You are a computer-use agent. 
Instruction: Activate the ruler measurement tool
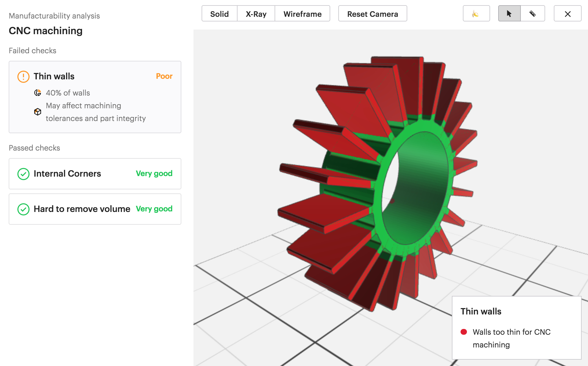click(x=532, y=14)
